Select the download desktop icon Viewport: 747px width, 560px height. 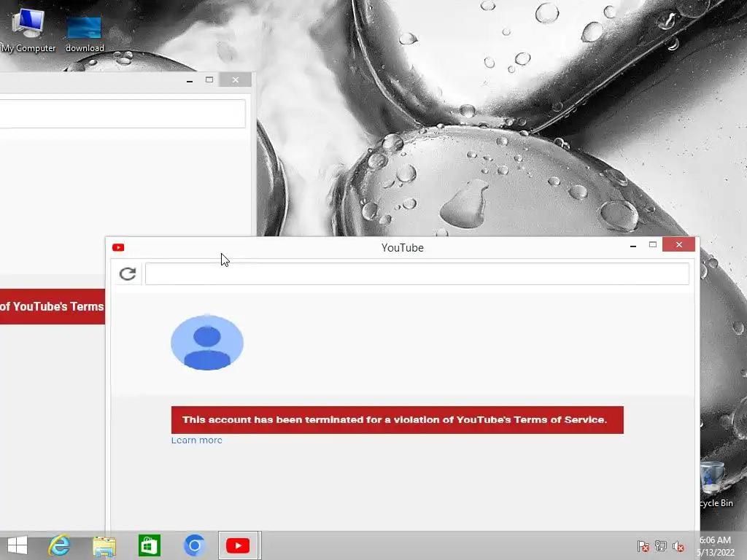point(85,34)
